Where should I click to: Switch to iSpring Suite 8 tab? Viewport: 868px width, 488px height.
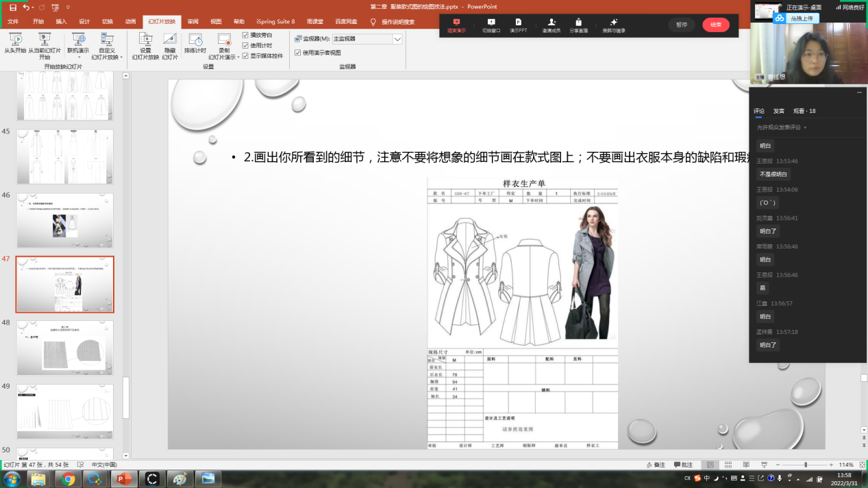(x=275, y=22)
